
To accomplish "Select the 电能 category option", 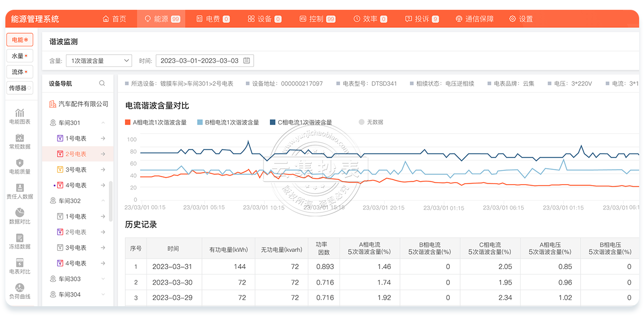I will [20, 40].
